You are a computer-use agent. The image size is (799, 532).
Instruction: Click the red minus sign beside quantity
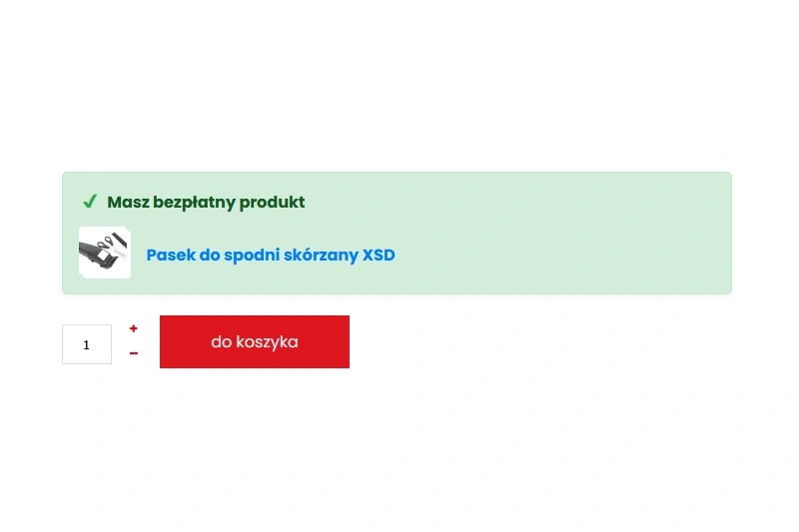pos(134,353)
